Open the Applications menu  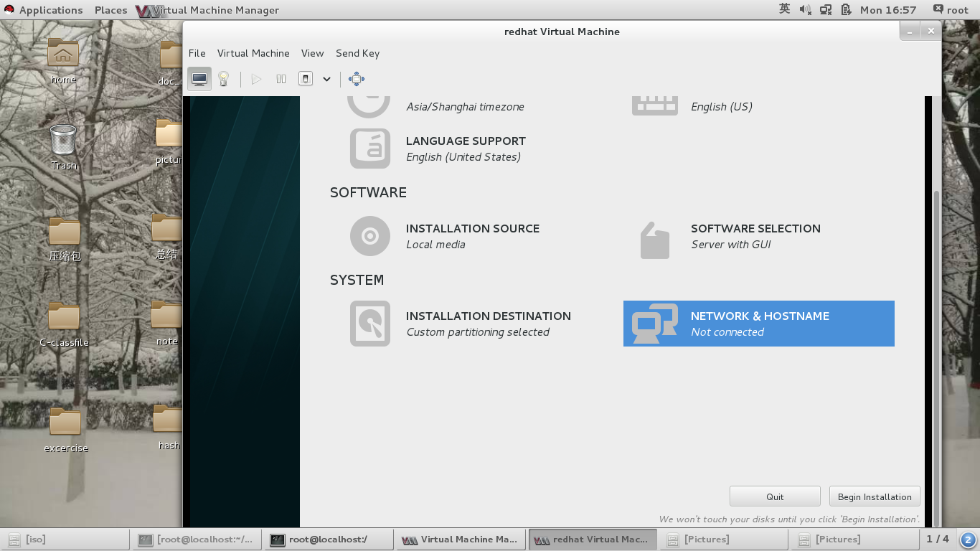point(44,10)
